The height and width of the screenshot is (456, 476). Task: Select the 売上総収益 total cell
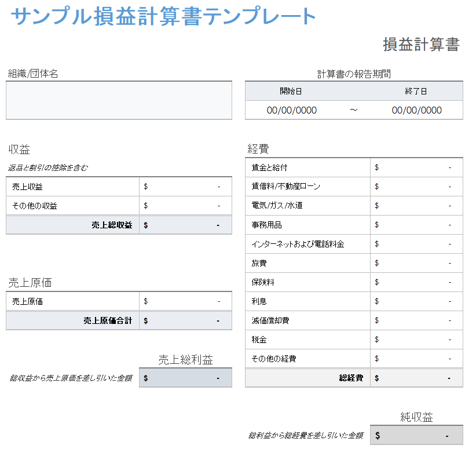pos(185,225)
